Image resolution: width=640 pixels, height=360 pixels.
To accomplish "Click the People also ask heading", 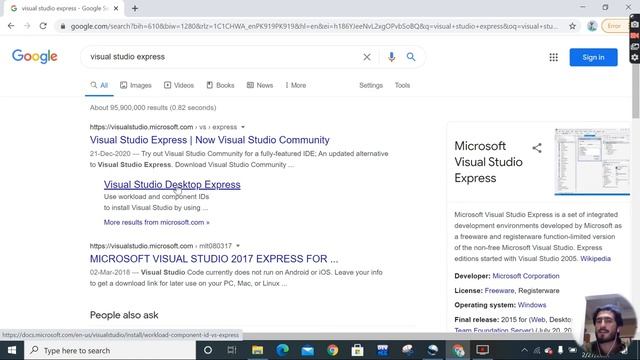I will (124, 315).
